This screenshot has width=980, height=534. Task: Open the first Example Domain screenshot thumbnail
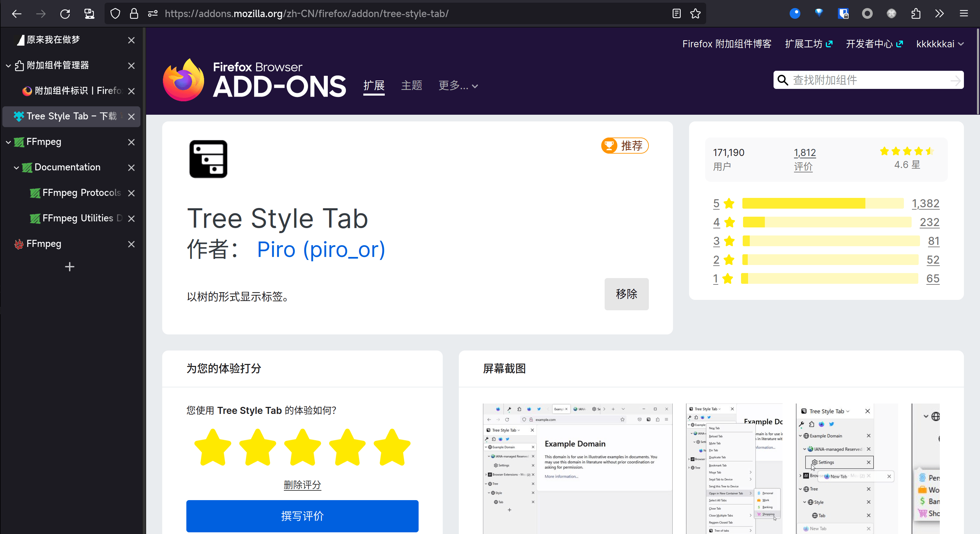click(x=577, y=469)
